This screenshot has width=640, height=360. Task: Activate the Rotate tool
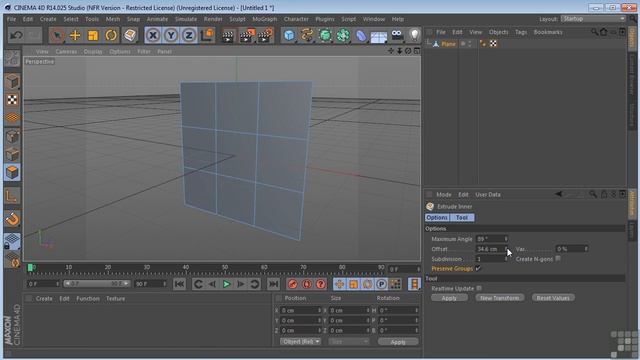(111, 36)
